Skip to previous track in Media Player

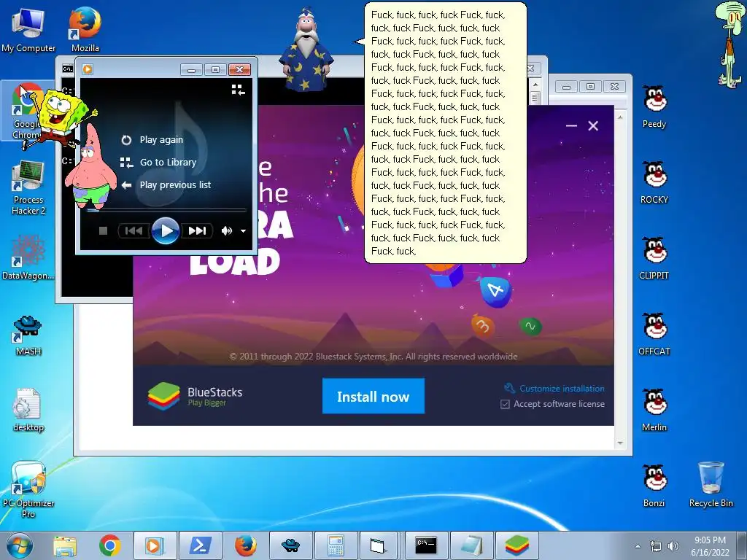pyautogui.click(x=133, y=231)
